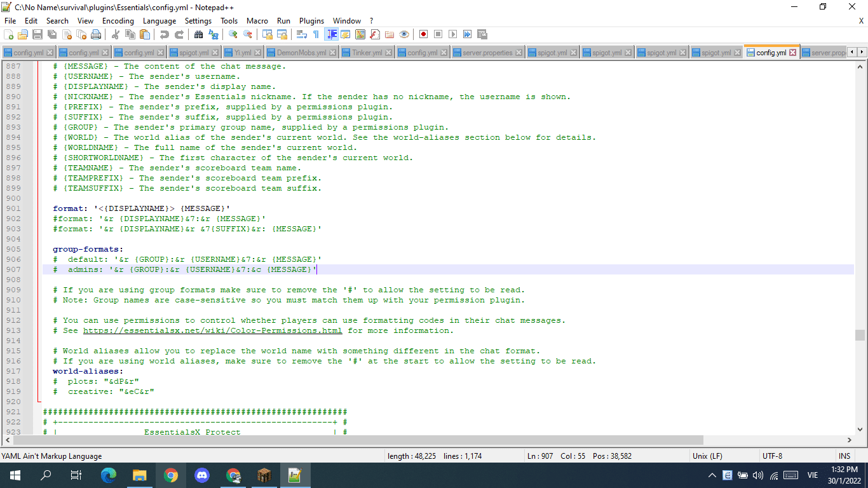
Task: Redo the edit via toolbar arrow
Action: click(179, 34)
